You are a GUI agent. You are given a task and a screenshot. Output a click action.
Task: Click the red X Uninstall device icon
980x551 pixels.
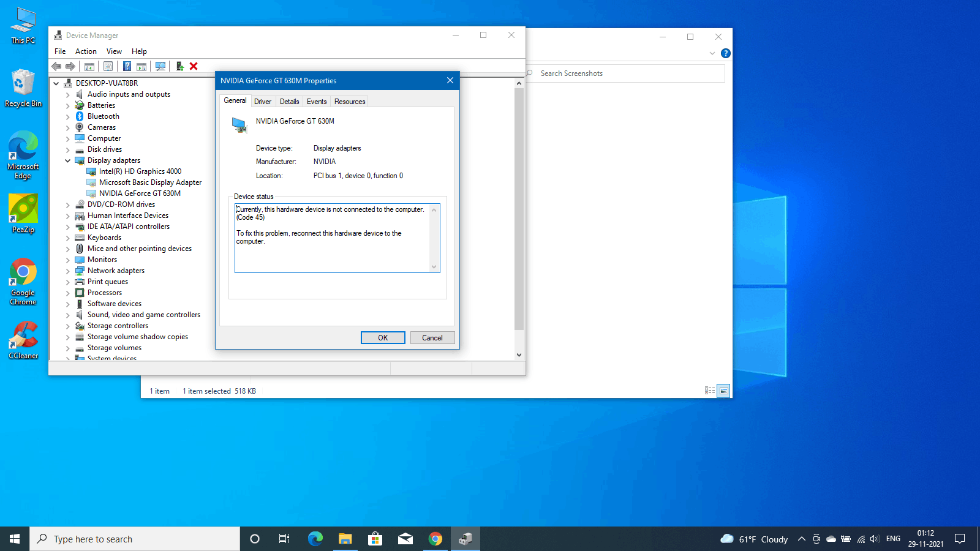194,66
